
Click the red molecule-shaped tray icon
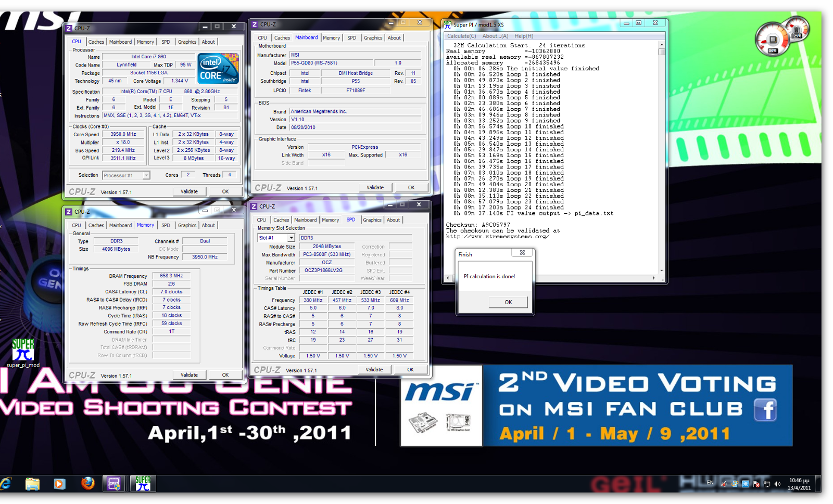[724, 484]
